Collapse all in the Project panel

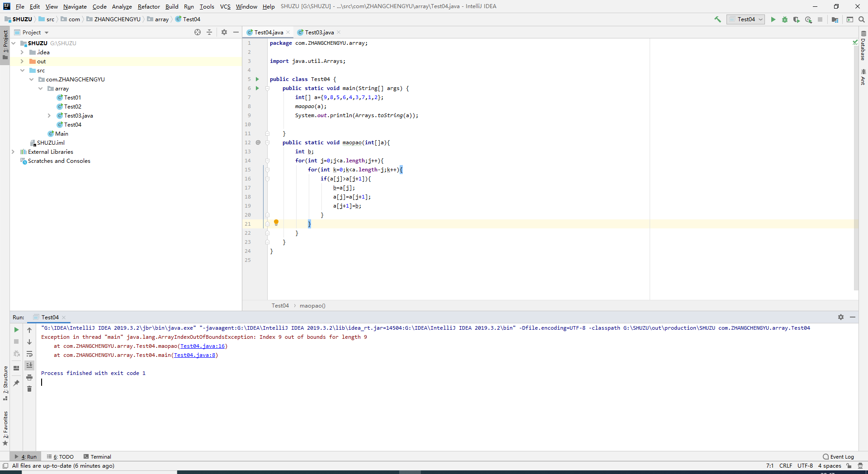coord(209,32)
